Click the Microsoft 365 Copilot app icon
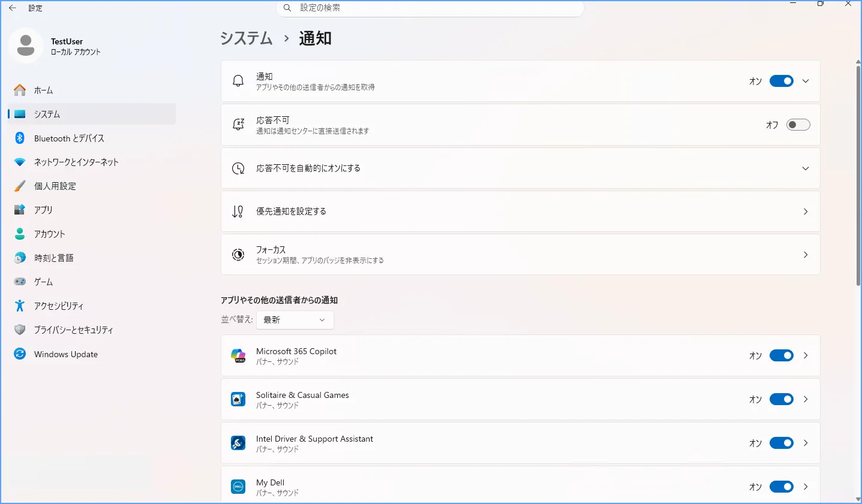This screenshot has height=504, width=862. [x=238, y=355]
